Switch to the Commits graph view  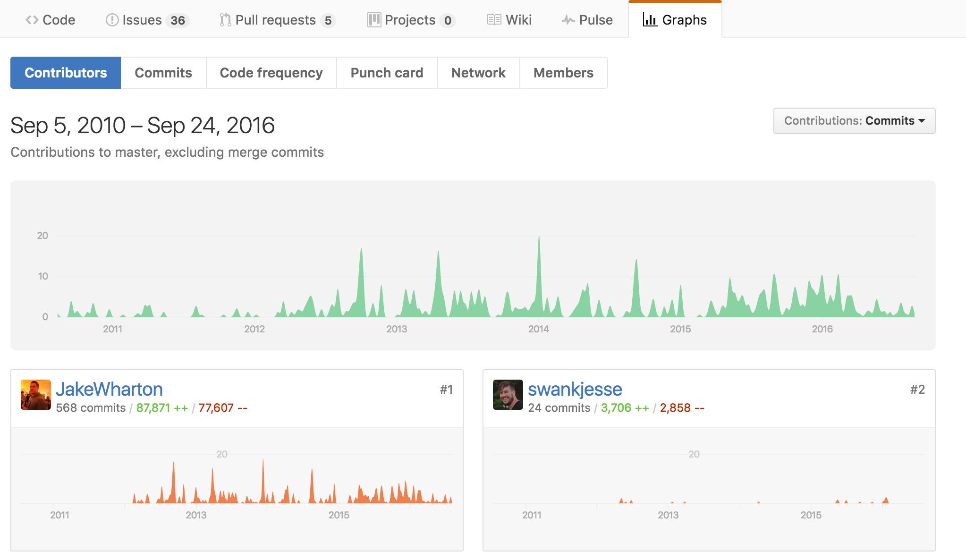tap(163, 72)
